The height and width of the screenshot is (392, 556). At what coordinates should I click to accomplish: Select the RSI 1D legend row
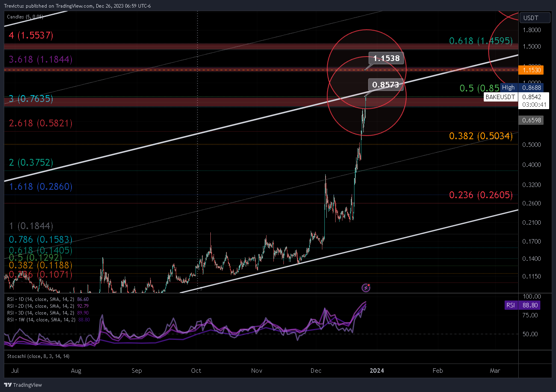48,299
